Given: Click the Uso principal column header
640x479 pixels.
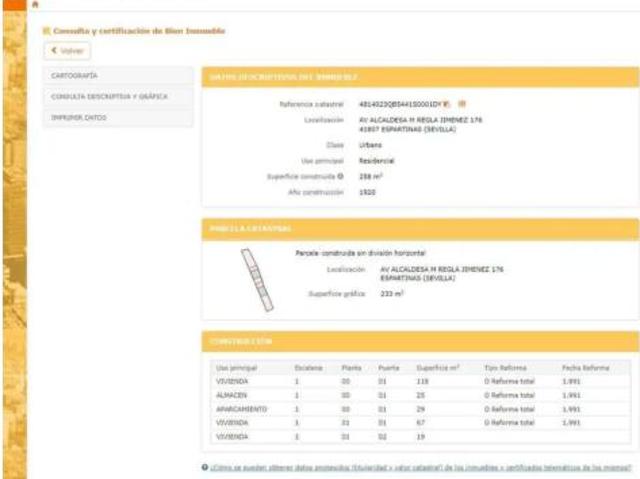Looking at the screenshot, I should click(x=237, y=368).
